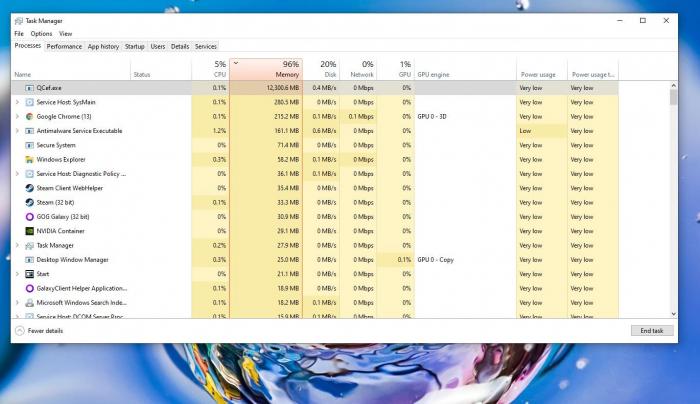This screenshot has height=404, width=700.
Task: Select the 12,300.6 MB memory cell
Action: tap(266, 88)
